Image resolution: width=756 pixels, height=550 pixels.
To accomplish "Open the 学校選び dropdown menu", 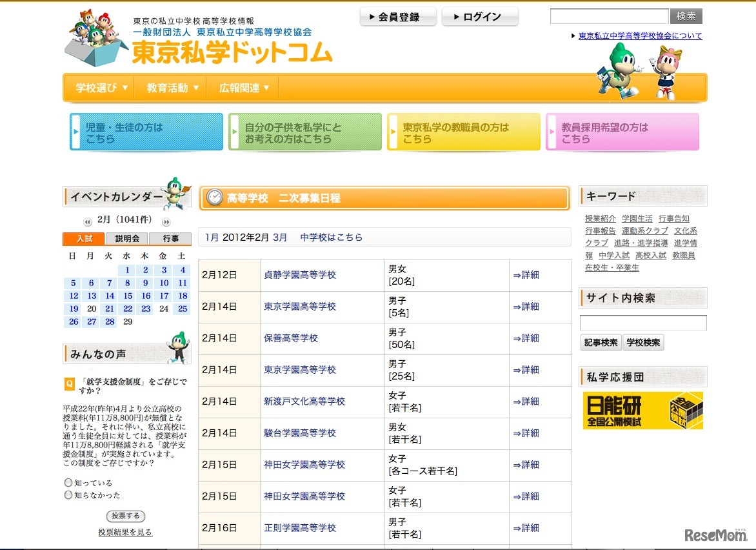I will [x=98, y=88].
